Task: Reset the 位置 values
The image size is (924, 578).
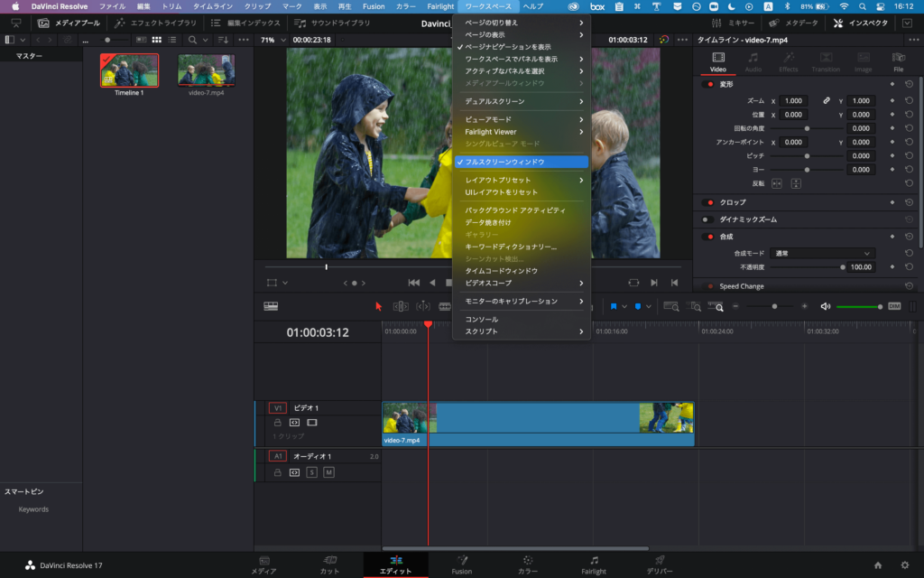Action: click(x=909, y=115)
